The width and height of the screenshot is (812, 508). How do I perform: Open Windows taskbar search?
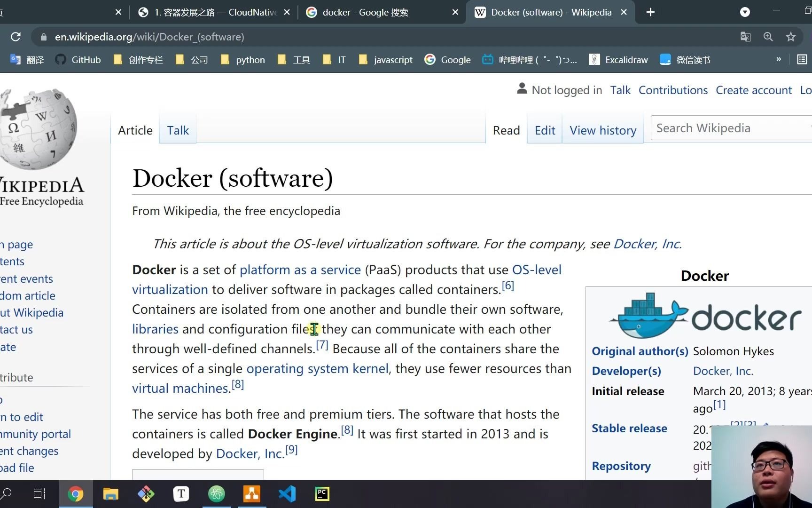coord(7,494)
